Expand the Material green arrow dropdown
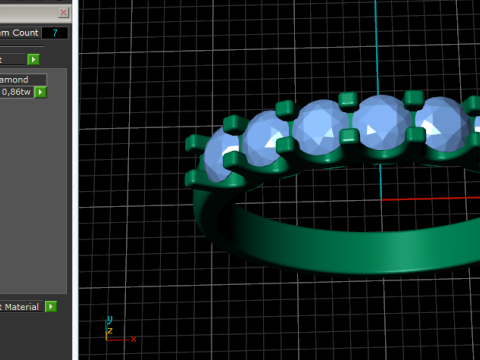The height and width of the screenshot is (360, 480). point(51,307)
